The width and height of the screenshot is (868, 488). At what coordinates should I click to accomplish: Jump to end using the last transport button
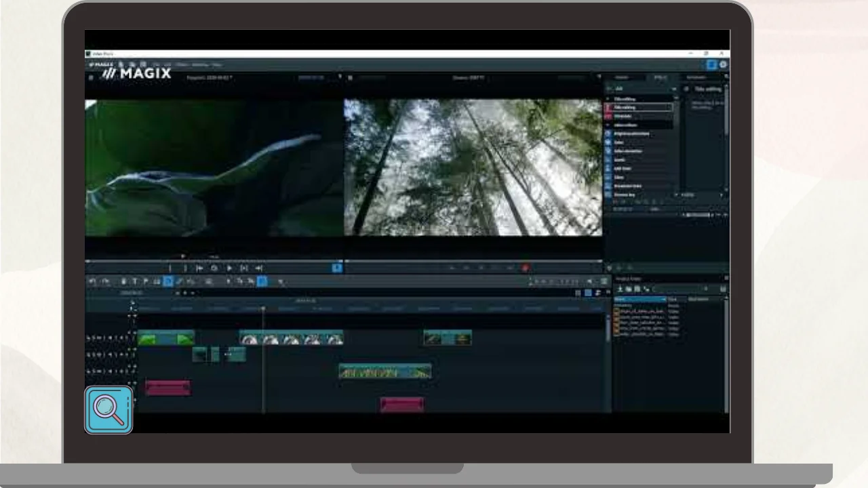point(258,268)
